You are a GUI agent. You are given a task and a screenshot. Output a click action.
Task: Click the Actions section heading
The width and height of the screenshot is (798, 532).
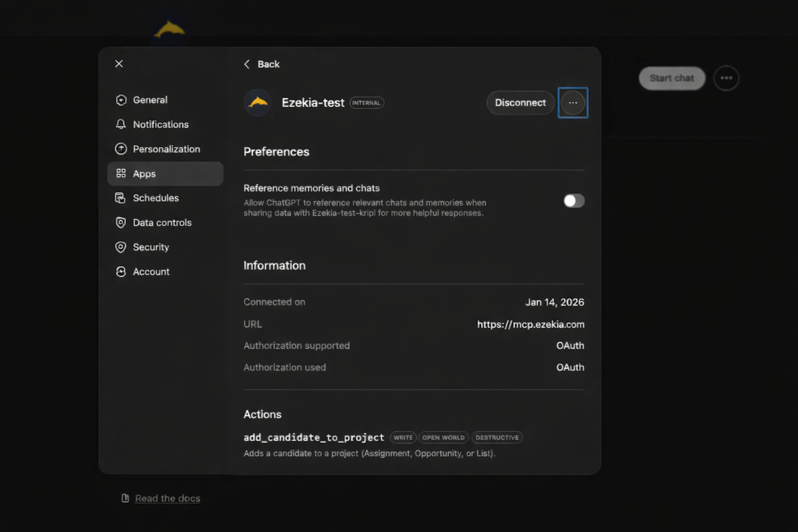(x=262, y=414)
